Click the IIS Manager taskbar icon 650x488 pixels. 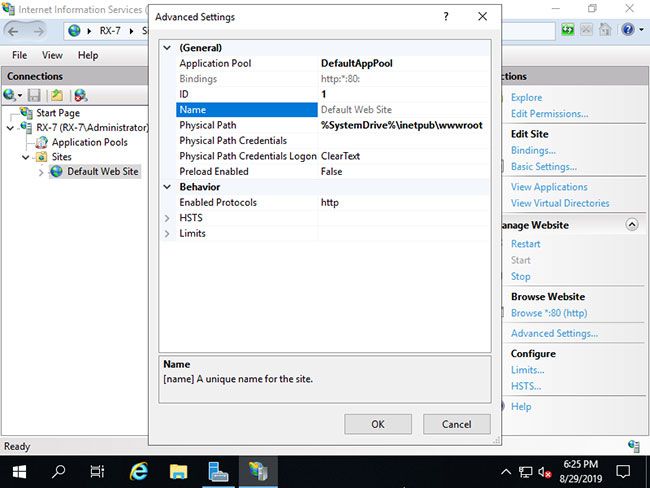tap(258, 471)
